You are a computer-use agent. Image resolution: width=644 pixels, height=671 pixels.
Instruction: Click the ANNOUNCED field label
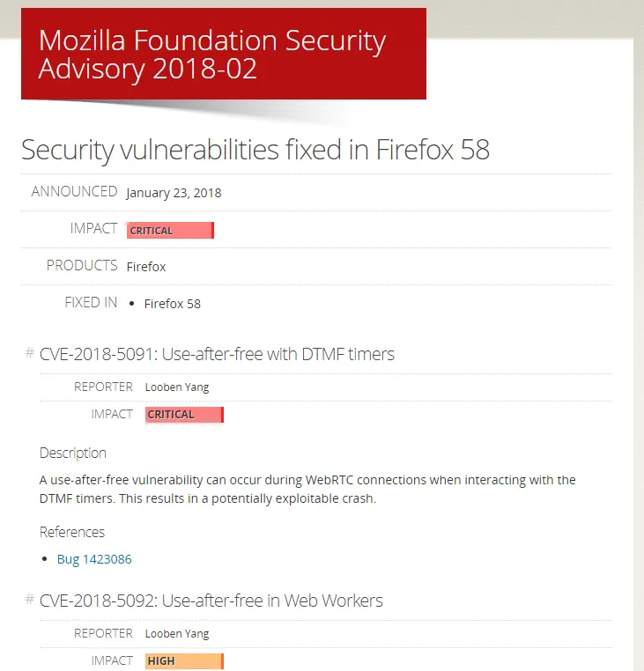point(75,191)
